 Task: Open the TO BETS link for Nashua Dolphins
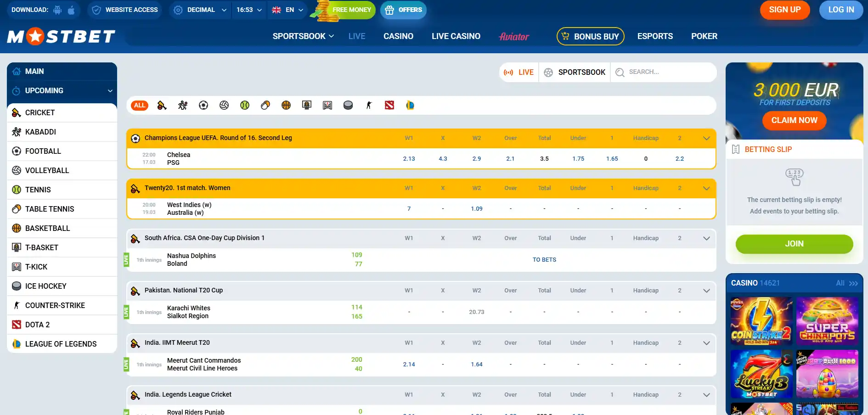point(544,260)
